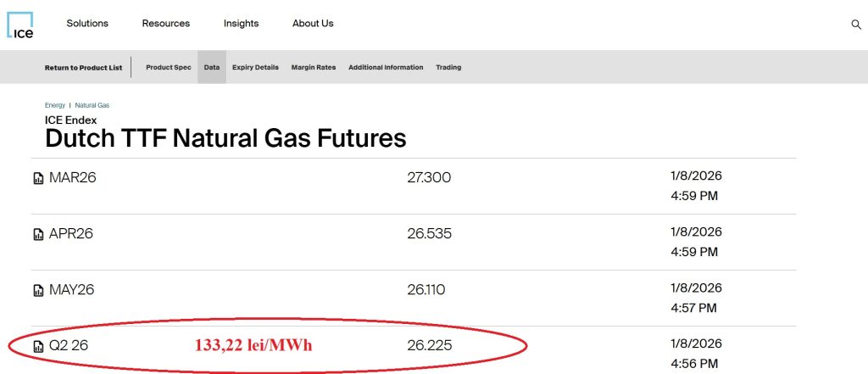The image size is (868, 374).
Task: Switch to the Trading tab
Action: [448, 68]
